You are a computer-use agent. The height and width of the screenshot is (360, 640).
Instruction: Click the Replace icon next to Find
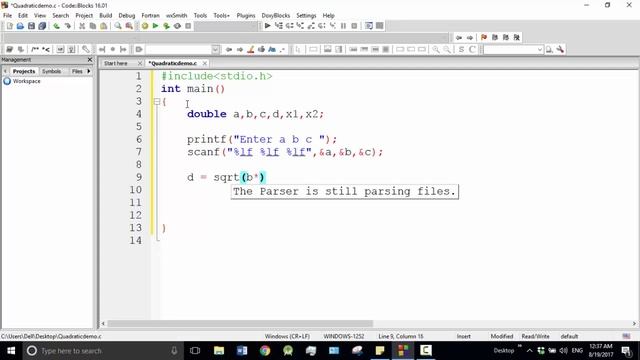129,26
